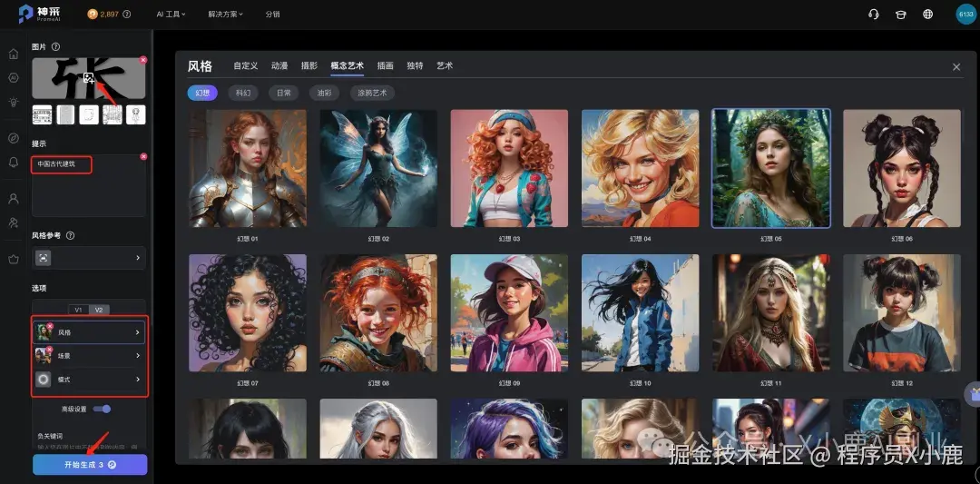This screenshot has height=484, width=980.
Task: Click the basket icon at sidebar bottom
Action: (x=13, y=259)
